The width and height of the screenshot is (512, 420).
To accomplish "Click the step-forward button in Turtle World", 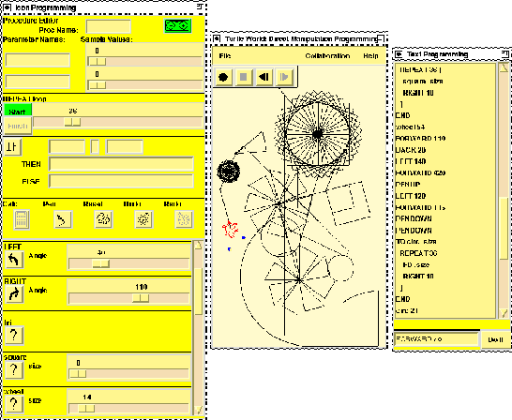I will (x=284, y=77).
